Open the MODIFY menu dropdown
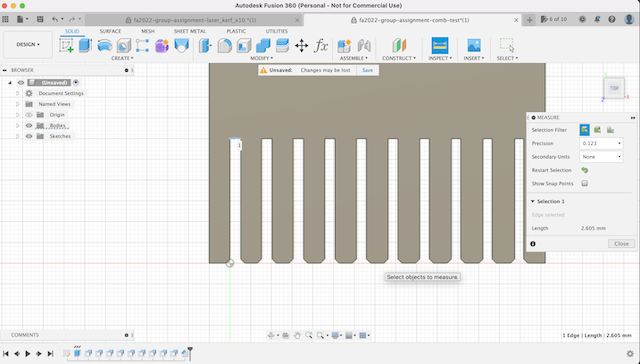 click(262, 58)
